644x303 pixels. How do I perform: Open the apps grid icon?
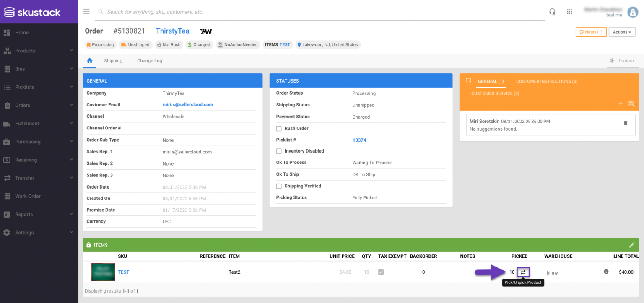569,12
